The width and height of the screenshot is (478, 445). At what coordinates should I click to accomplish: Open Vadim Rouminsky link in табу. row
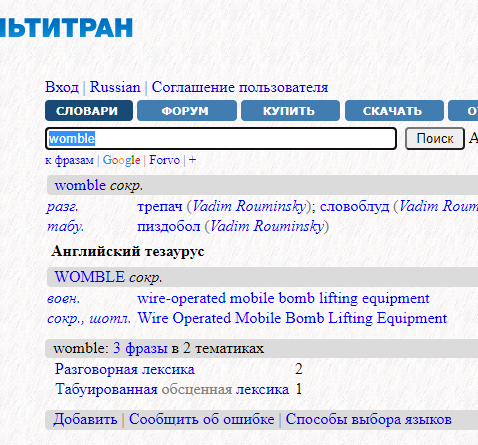coord(267,227)
